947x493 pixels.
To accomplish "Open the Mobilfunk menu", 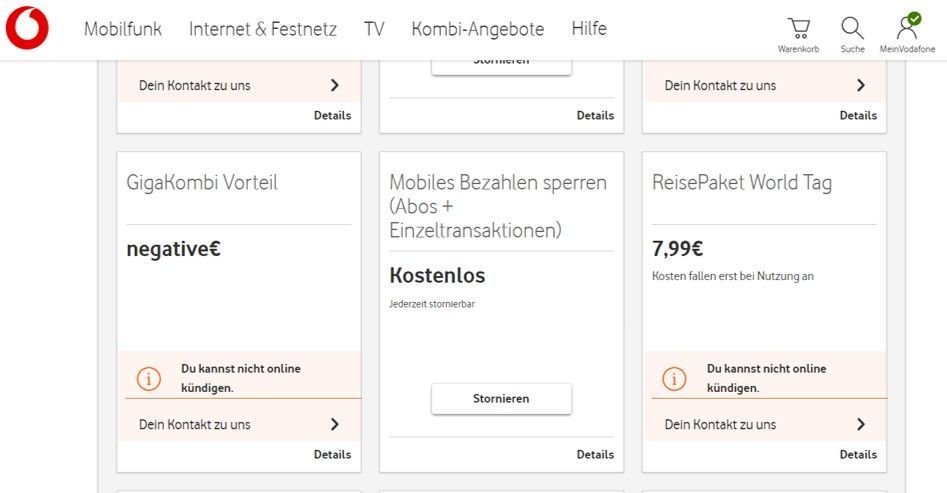I will click(123, 29).
